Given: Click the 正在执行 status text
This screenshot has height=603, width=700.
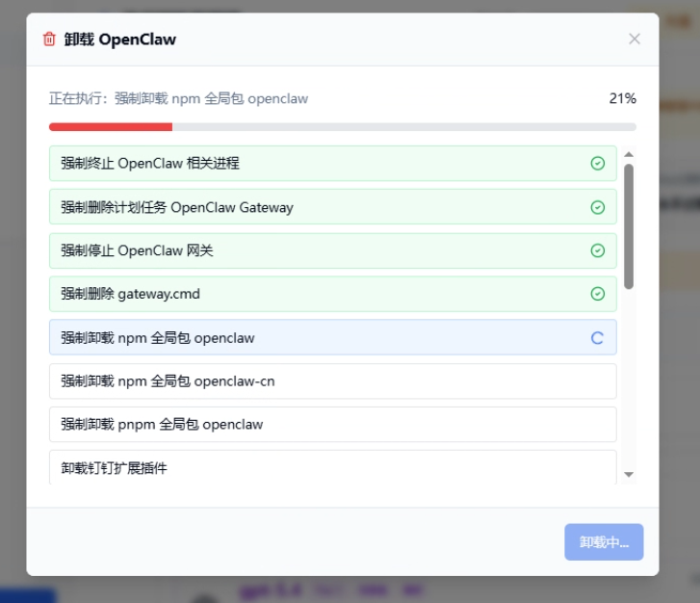Looking at the screenshot, I should click(x=178, y=98).
